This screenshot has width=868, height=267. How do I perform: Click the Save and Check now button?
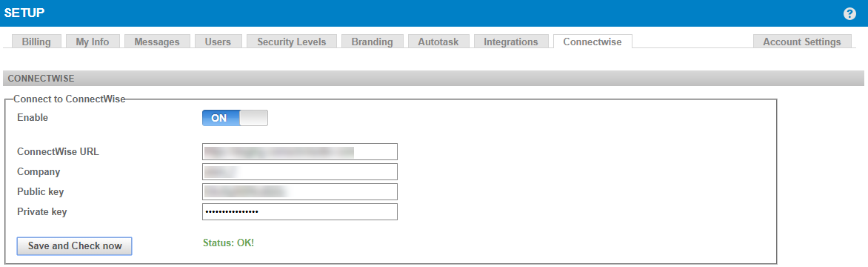[75, 246]
